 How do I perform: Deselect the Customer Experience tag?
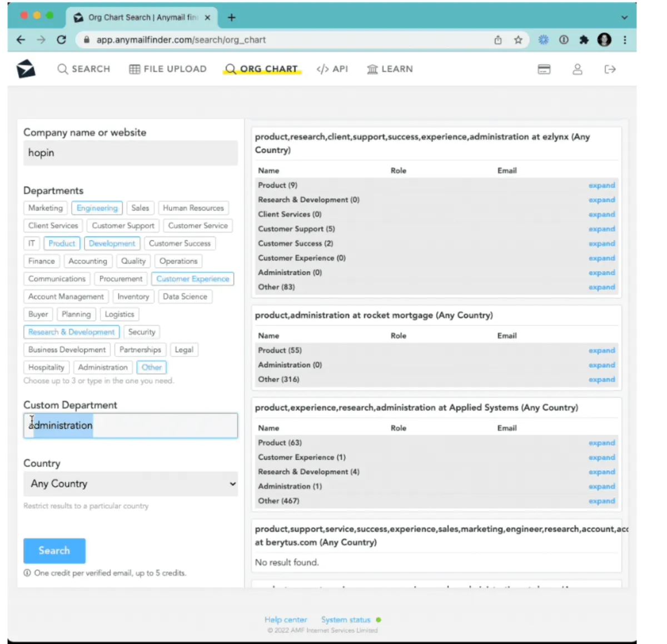(x=193, y=279)
